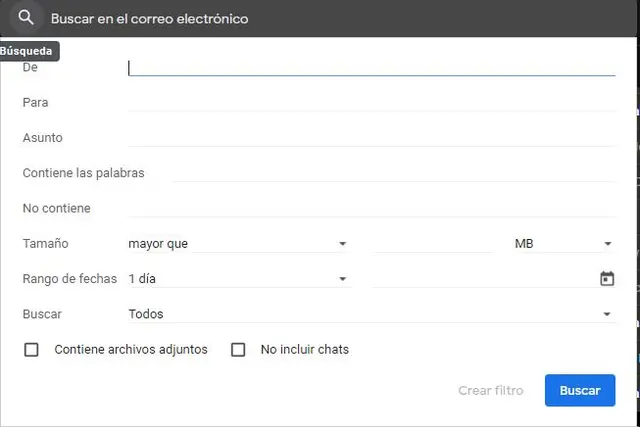
Task: Click the 'No contiene' text field
Action: point(370,208)
